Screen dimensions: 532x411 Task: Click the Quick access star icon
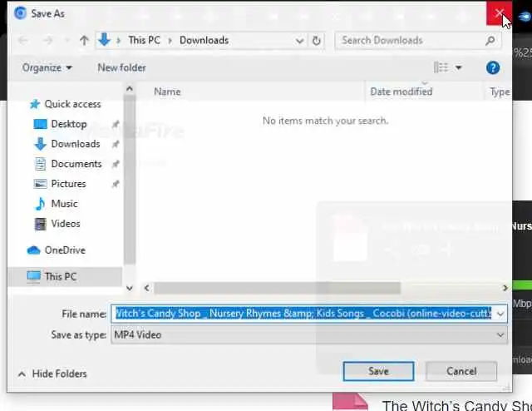(35, 104)
